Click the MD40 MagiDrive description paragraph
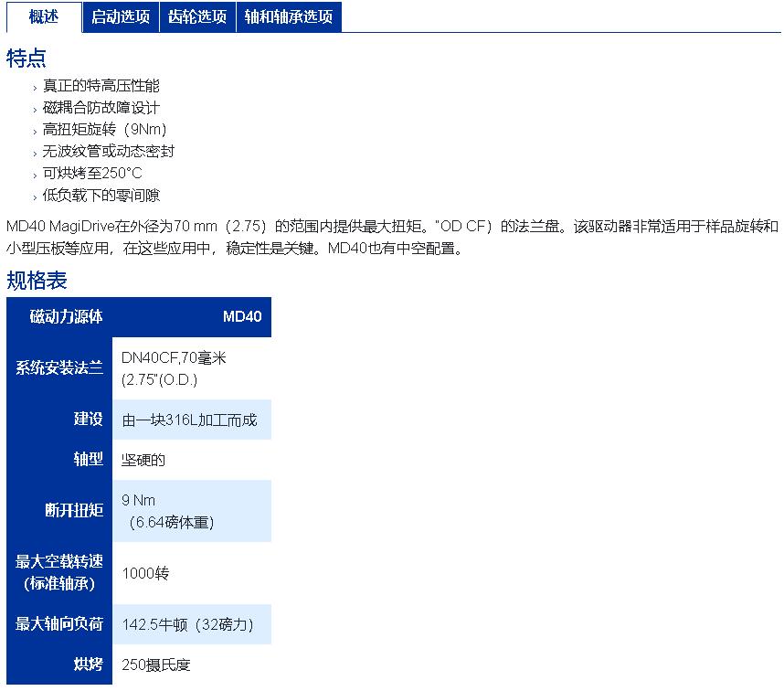 point(392,237)
